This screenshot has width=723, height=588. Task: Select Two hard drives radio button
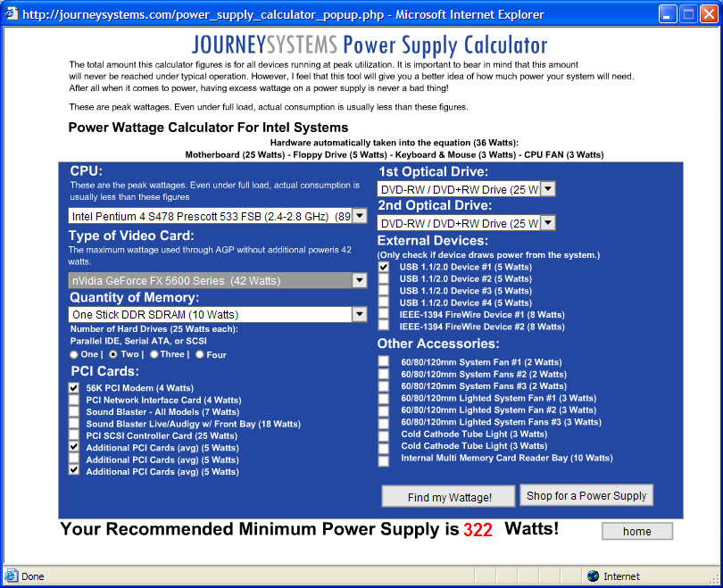(113, 354)
